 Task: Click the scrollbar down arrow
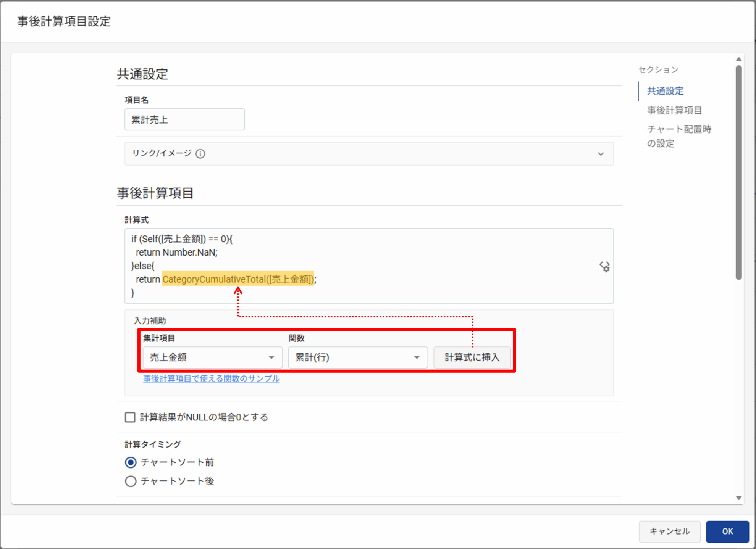click(739, 497)
